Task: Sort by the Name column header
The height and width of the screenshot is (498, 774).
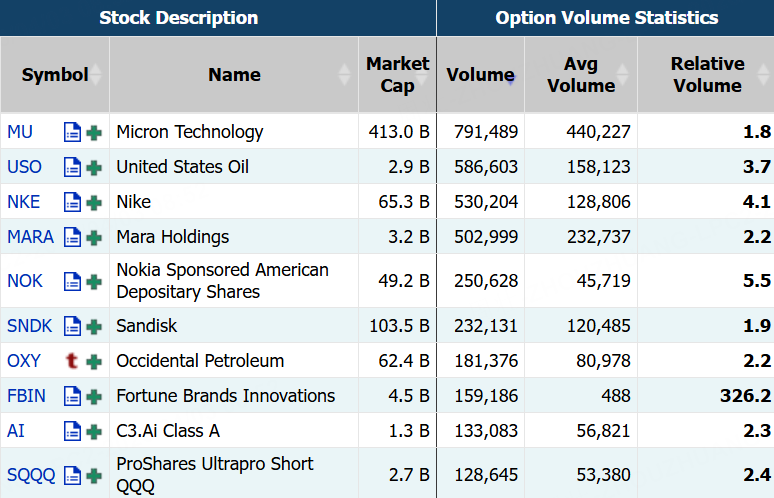Action: point(234,75)
